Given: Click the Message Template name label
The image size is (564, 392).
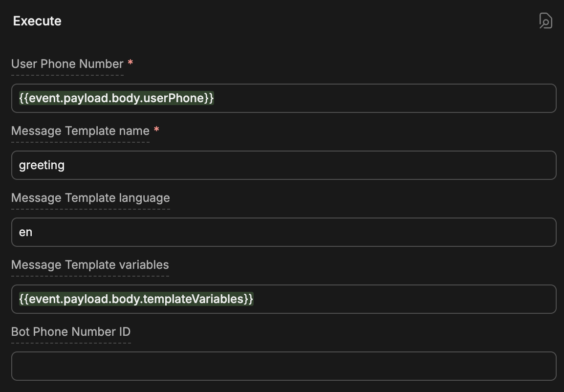Looking at the screenshot, I should [x=80, y=131].
